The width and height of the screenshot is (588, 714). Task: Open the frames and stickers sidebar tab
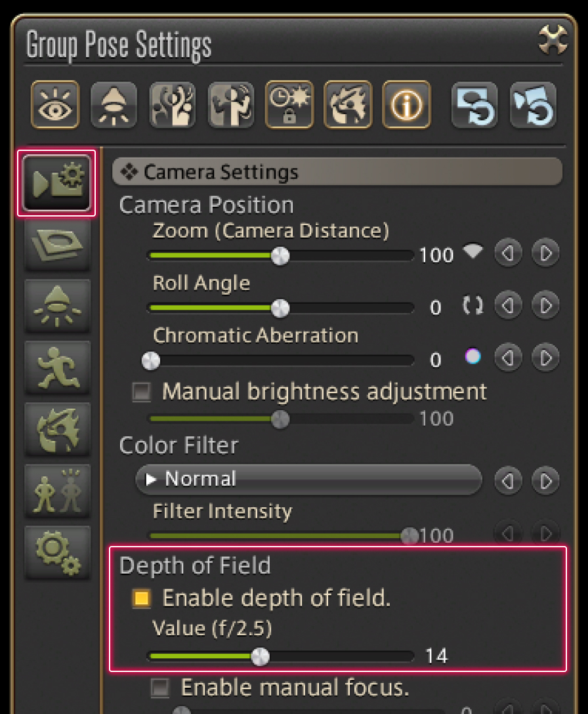pyautogui.click(x=58, y=244)
